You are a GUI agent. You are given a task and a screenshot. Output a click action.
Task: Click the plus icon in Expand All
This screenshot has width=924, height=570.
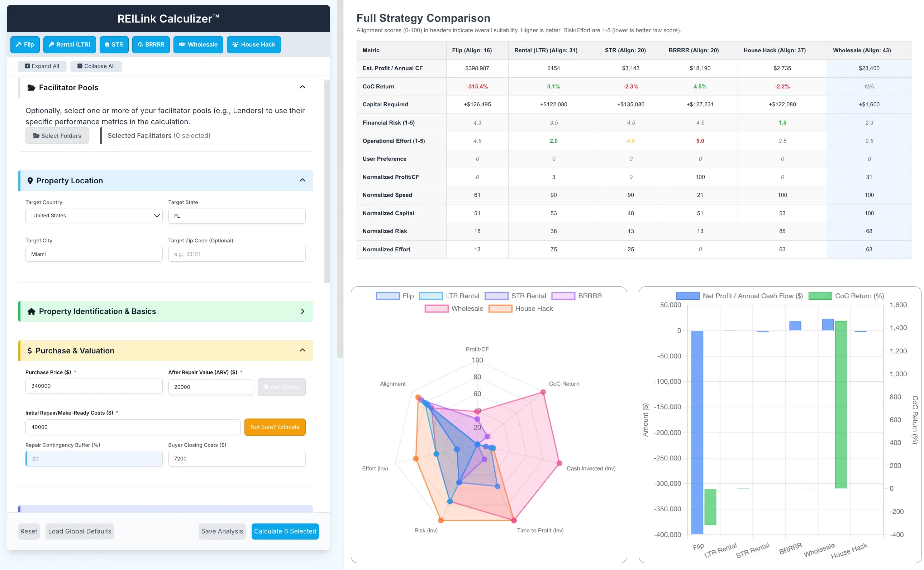[x=28, y=66]
